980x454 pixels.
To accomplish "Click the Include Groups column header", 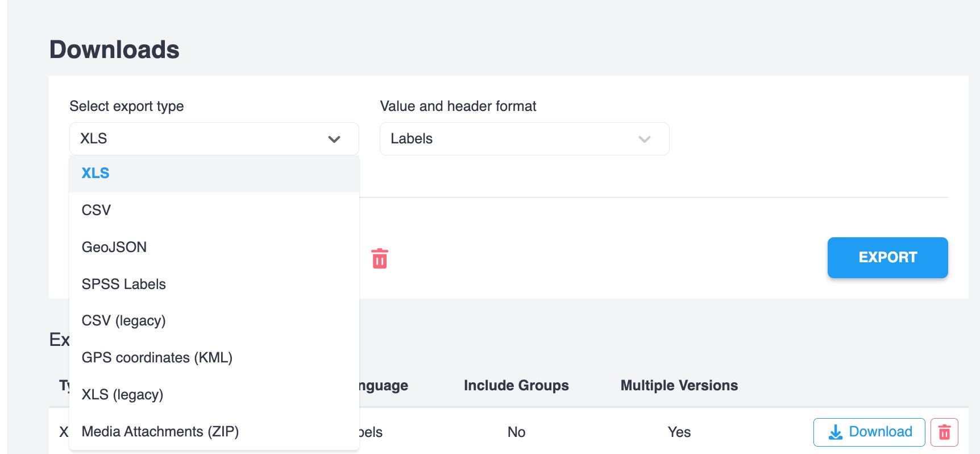I will point(516,386).
